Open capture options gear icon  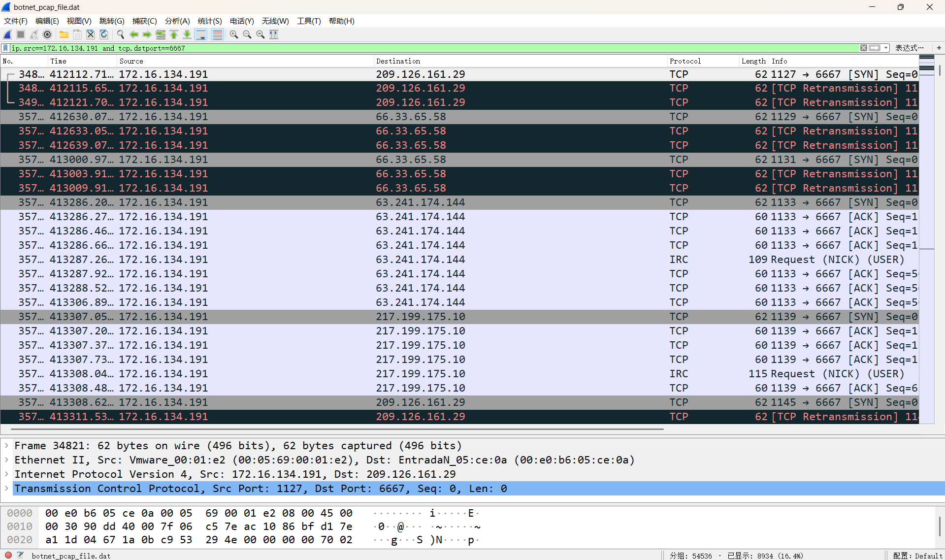47,34
